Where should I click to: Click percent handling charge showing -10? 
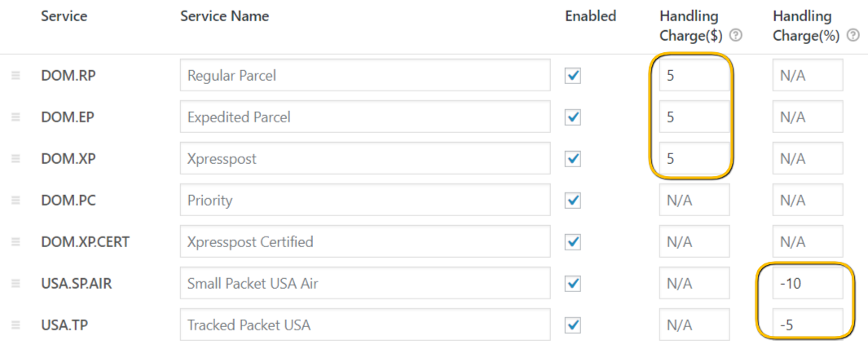(x=808, y=284)
